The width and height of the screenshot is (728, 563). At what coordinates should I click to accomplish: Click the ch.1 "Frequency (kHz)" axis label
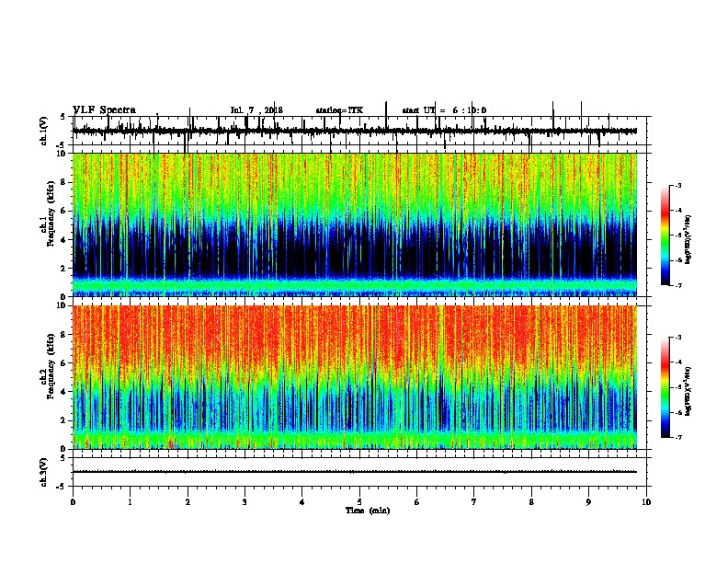click(51, 215)
